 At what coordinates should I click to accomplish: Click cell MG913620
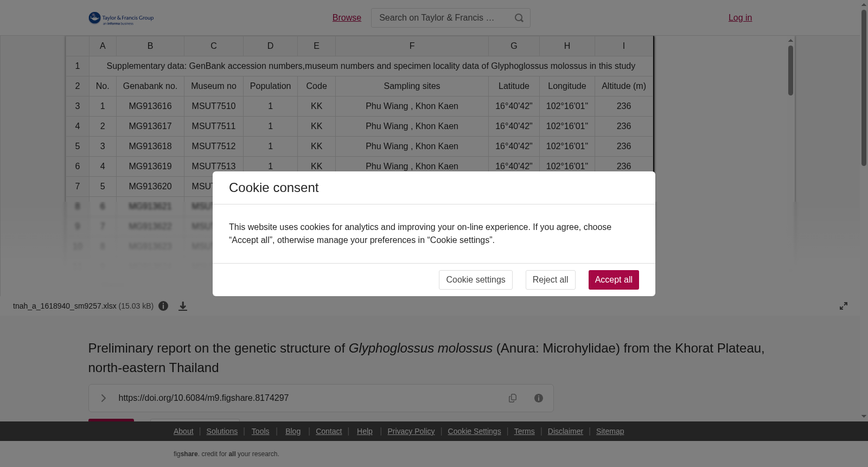coord(150,187)
